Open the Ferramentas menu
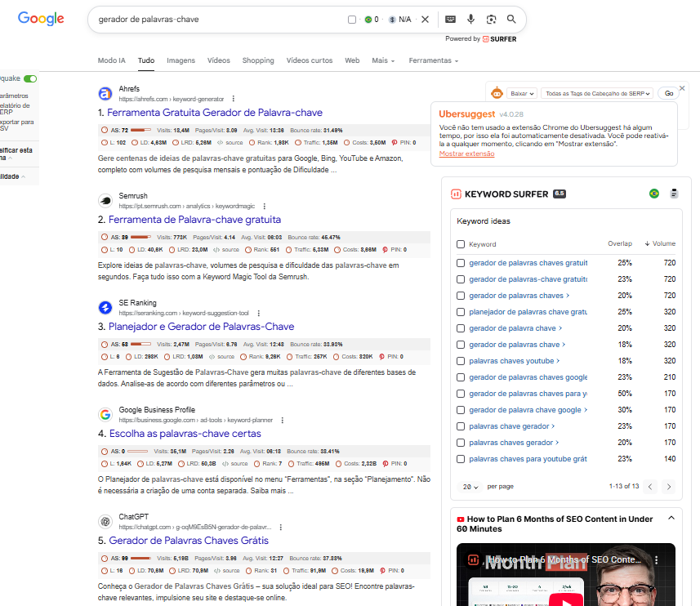Viewport: 700px width, 606px height. point(433,60)
